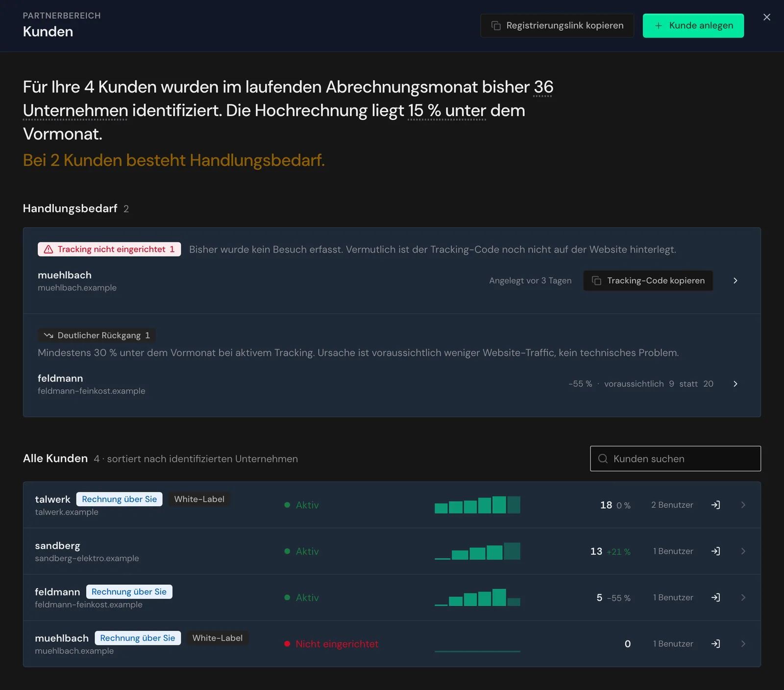The width and height of the screenshot is (784, 690).
Task: Click muehlbach flat sparkline chart
Action: pyautogui.click(x=477, y=651)
